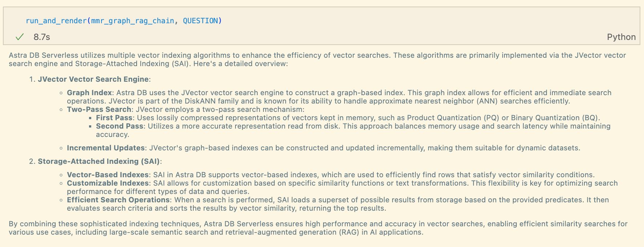Click the Incremental Updates bullet label

(x=106, y=148)
